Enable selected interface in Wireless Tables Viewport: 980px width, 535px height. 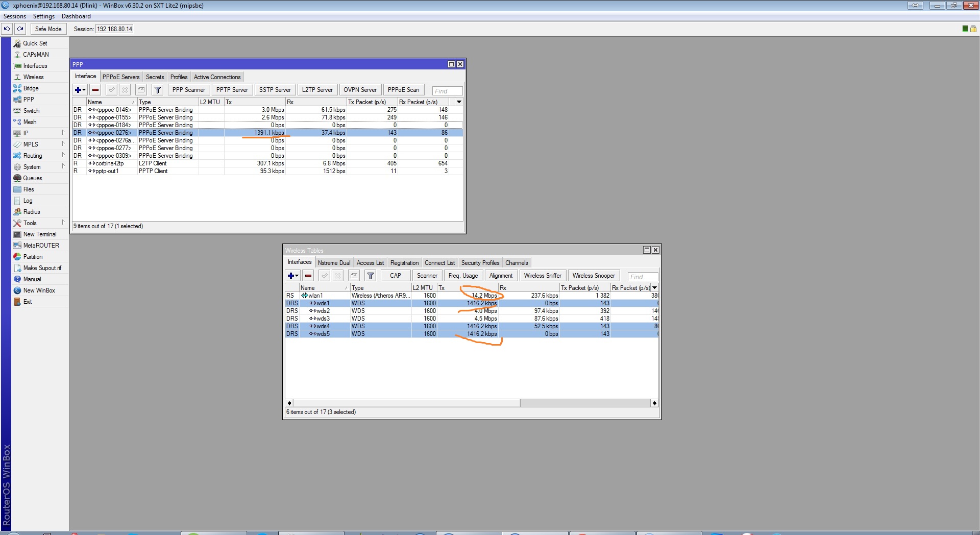(324, 276)
